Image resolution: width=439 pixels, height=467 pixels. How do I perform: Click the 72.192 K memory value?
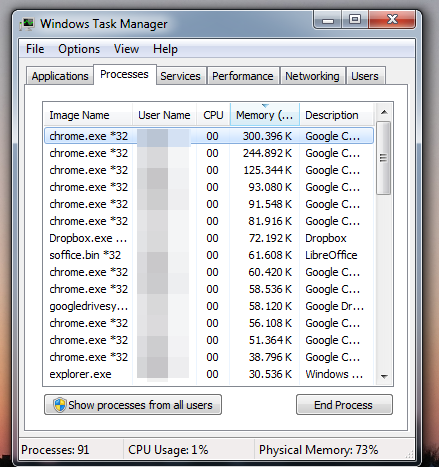click(270, 238)
